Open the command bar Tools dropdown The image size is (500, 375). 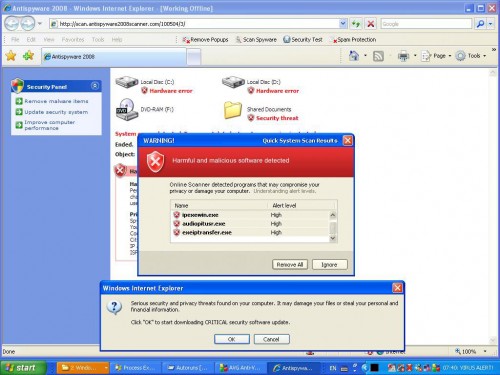(471, 56)
